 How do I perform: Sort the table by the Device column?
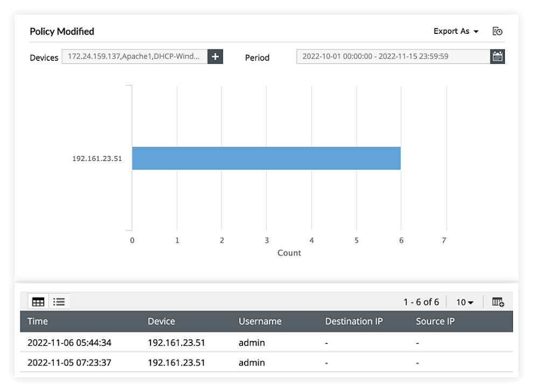(161, 321)
